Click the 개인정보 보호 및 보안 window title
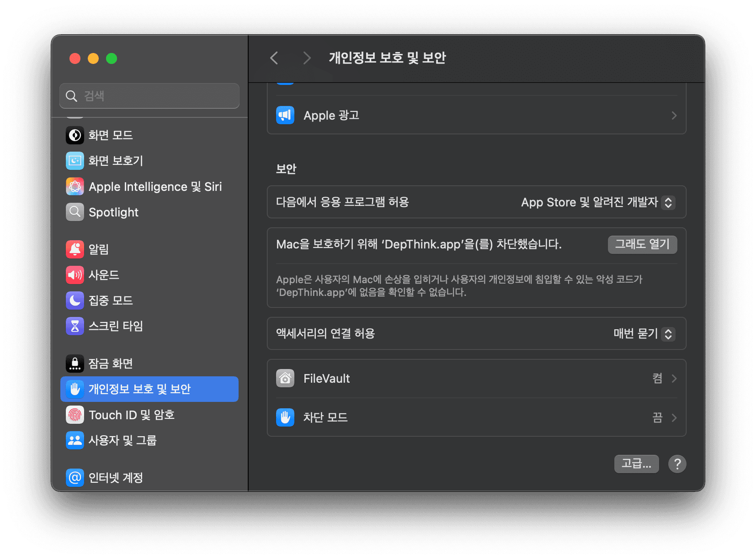Screen dimensions: 756x559 coord(387,58)
